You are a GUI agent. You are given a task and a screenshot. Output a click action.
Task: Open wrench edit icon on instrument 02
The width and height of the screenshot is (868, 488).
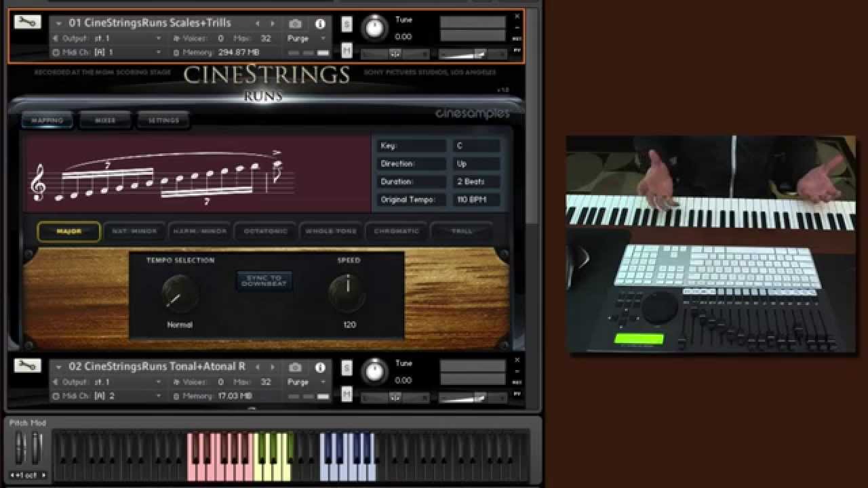tap(28, 366)
